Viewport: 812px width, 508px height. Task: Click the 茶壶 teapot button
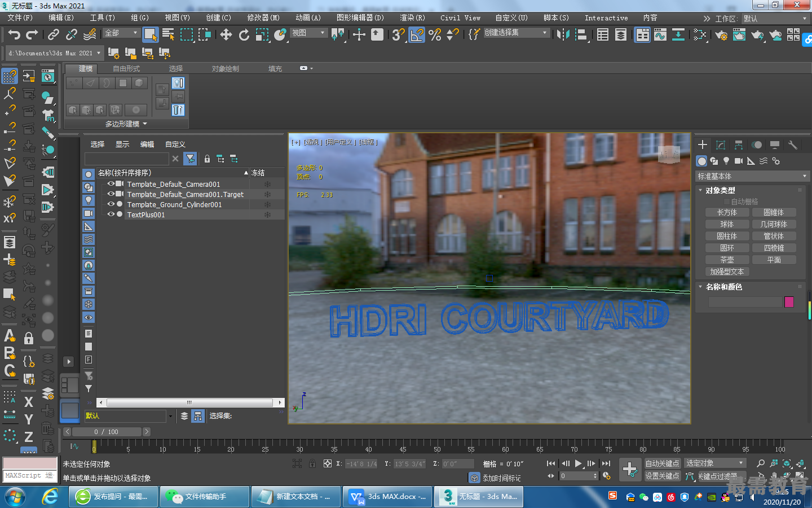[x=727, y=260]
